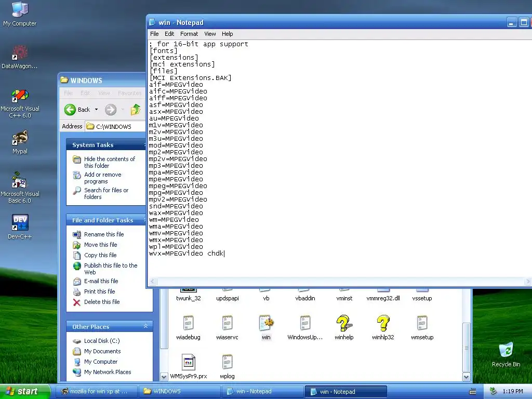Open Local Disk (C:) from Other Places
532x399 pixels.
(x=102, y=341)
